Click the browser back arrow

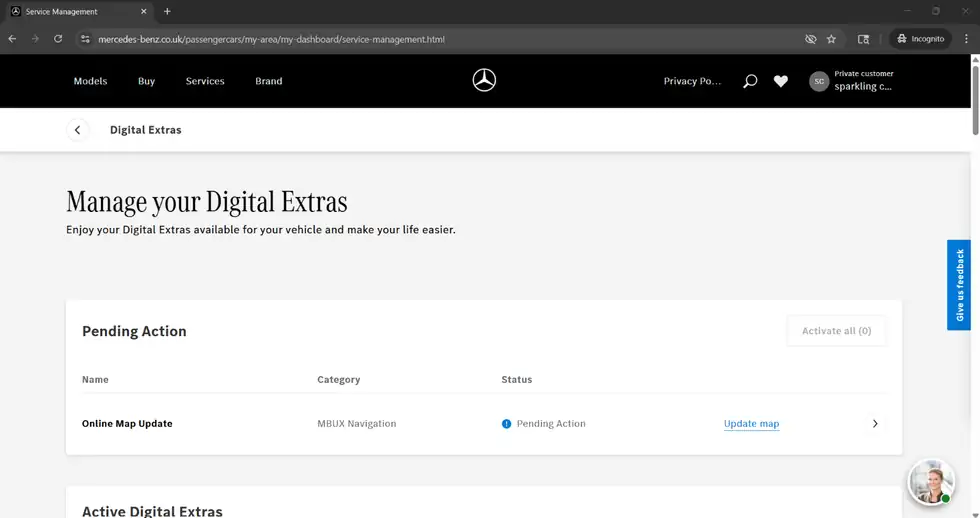pyautogui.click(x=12, y=39)
